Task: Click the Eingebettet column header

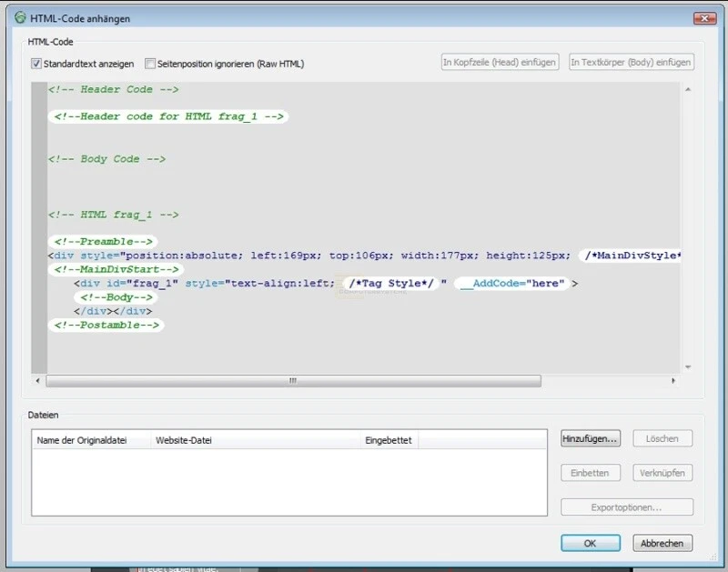Action: (389, 440)
